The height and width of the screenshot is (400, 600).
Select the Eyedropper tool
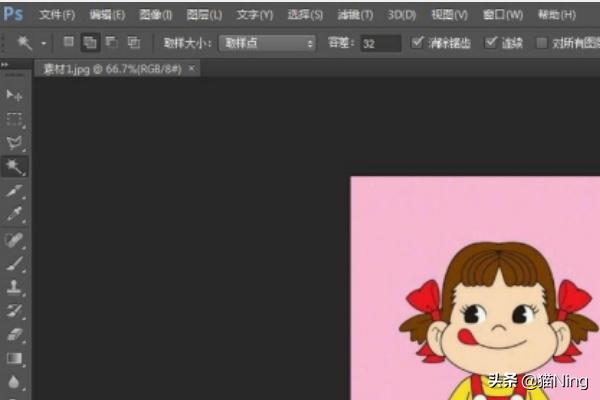click(x=15, y=214)
